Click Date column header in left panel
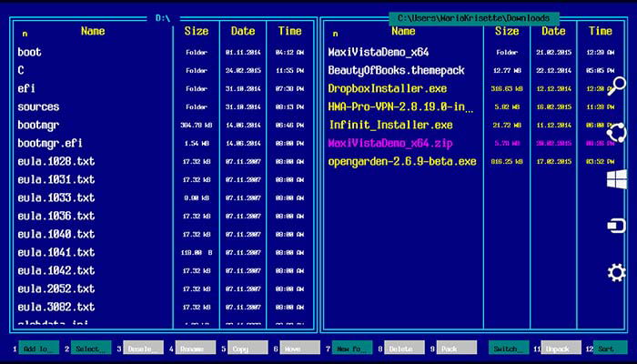 [x=243, y=31]
